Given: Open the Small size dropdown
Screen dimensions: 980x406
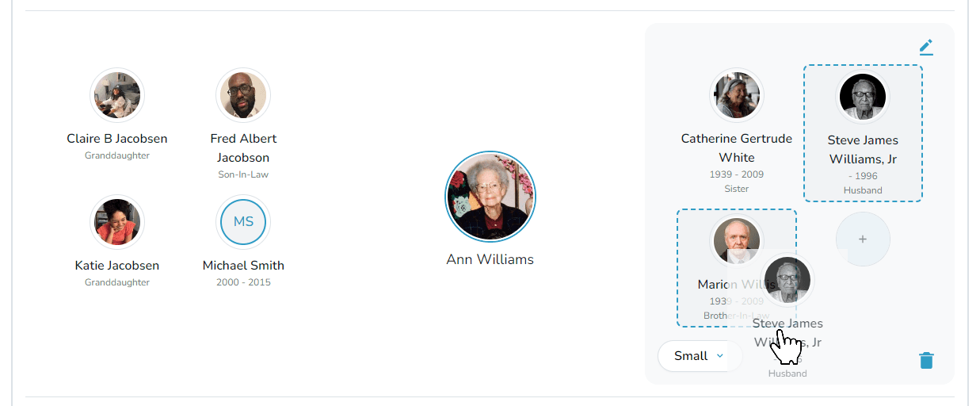Looking at the screenshot, I should [x=699, y=356].
